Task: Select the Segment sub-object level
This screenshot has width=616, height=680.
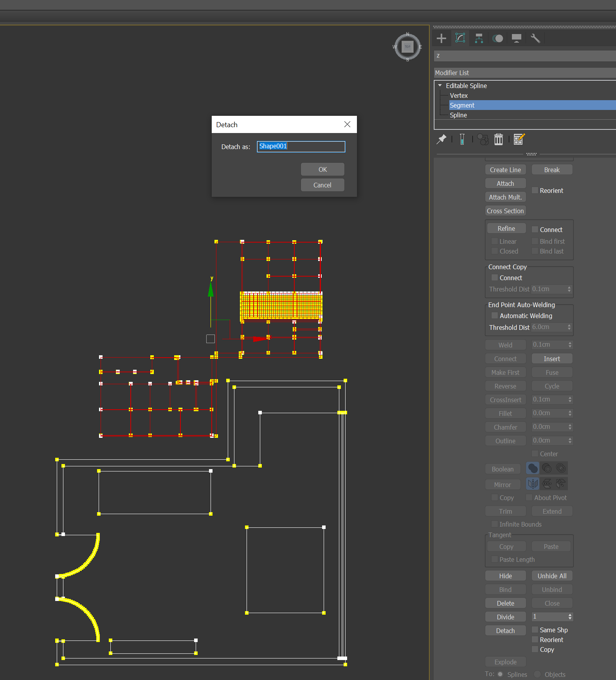Action: point(462,105)
